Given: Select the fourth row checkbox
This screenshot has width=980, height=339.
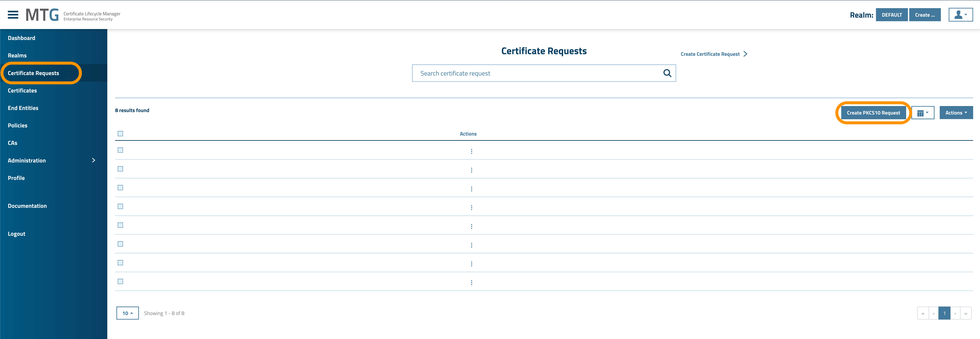Looking at the screenshot, I should point(120,206).
